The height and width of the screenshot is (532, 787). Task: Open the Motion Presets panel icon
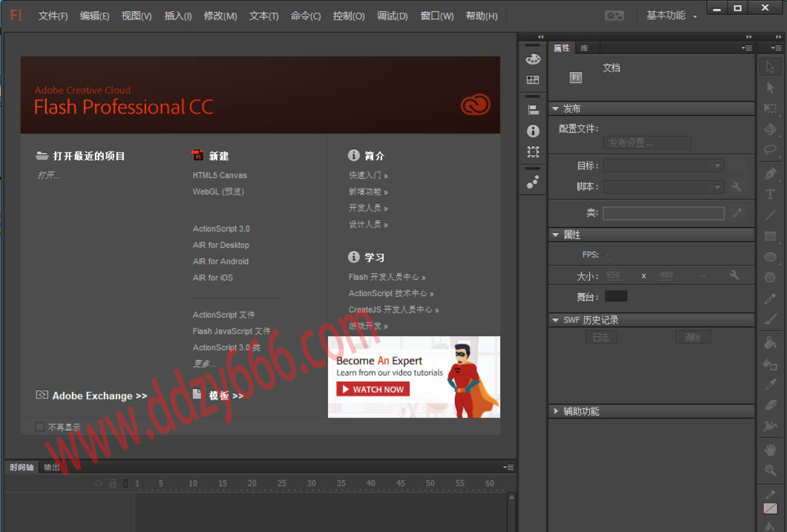tap(533, 182)
